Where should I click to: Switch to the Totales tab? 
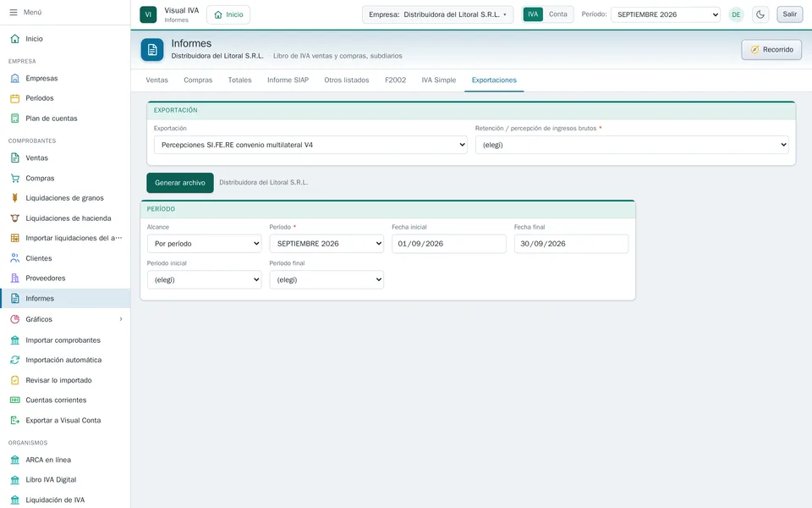239,80
